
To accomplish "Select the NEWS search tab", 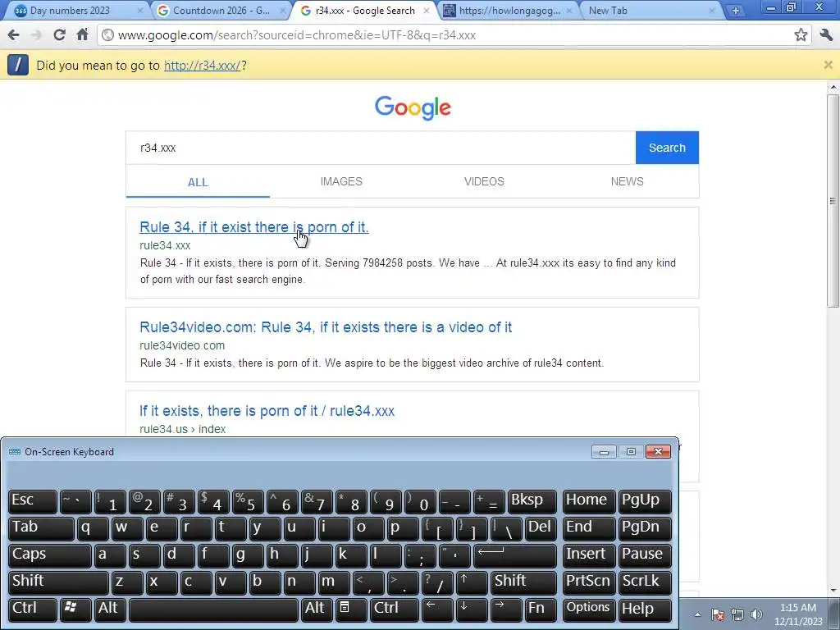I will click(x=628, y=181).
